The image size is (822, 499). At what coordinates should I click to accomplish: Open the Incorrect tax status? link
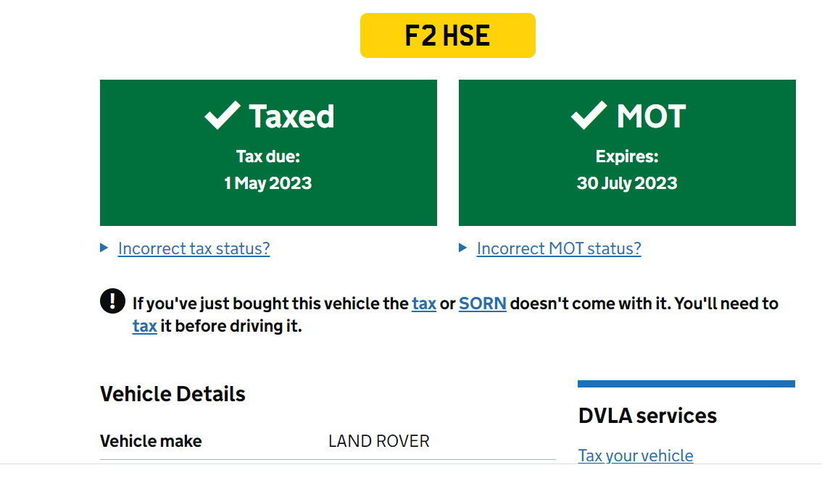pos(194,248)
